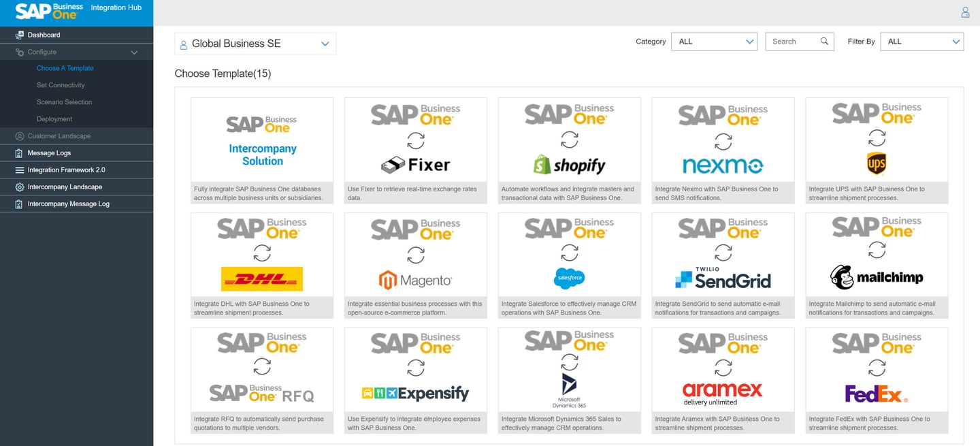Click the Message Logs clipboard icon

click(x=20, y=153)
